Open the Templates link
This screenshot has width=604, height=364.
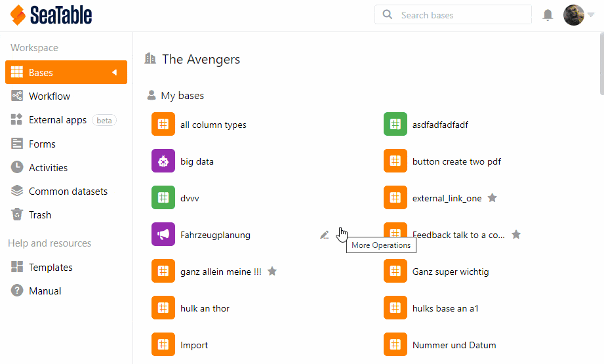pos(50,268)
